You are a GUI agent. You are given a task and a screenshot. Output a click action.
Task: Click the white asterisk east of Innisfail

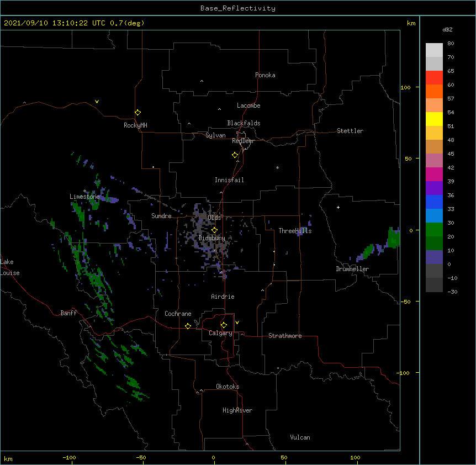coord(277,167)
